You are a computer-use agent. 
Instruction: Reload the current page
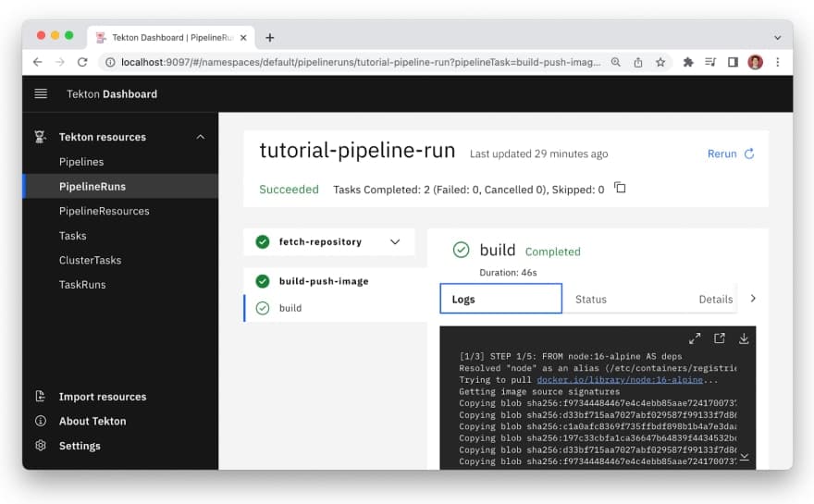(82, 62)
